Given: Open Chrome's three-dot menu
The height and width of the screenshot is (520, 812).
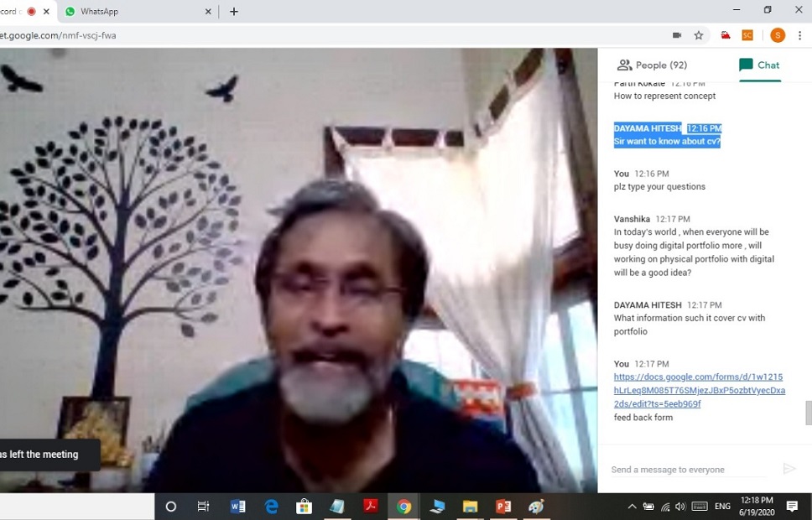Looking at the screenshot, I should pos(800,35).
